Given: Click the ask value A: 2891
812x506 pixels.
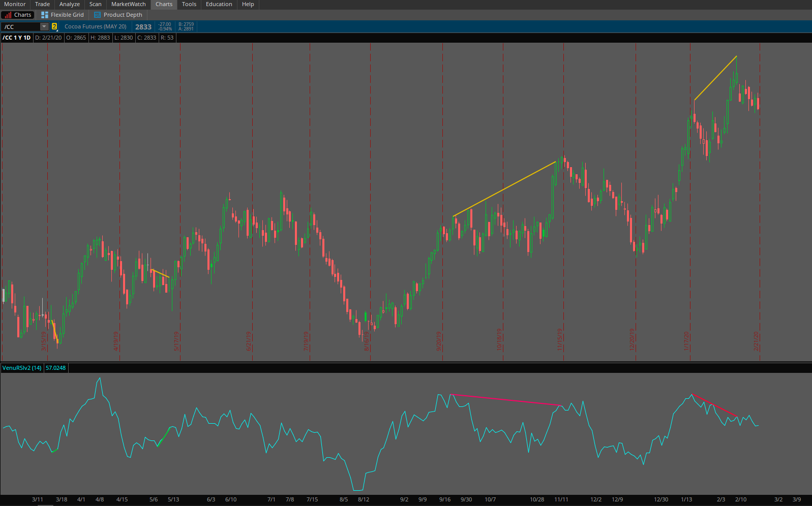Looking at the screenshot, I should (186, 29).
